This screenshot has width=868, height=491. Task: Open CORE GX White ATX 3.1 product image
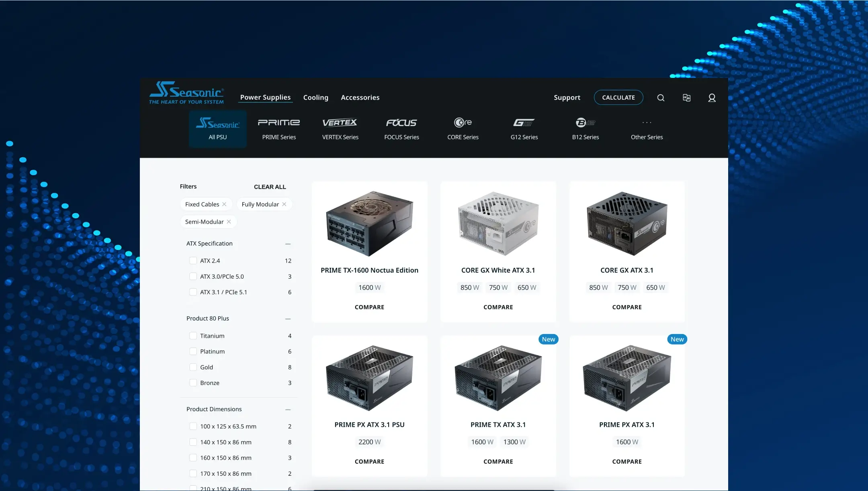point(498,224)
